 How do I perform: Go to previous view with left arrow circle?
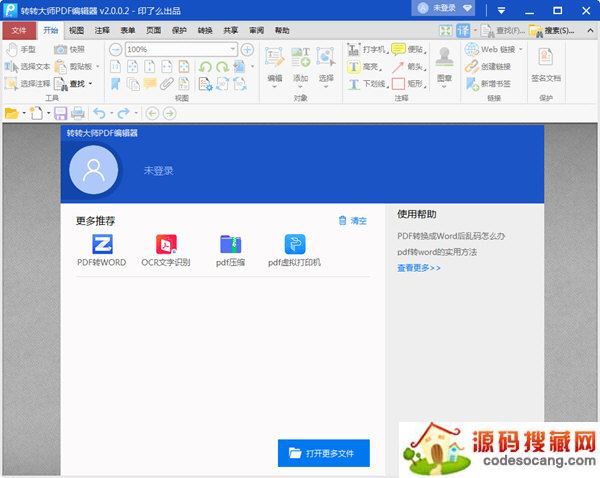click(152, 113)
